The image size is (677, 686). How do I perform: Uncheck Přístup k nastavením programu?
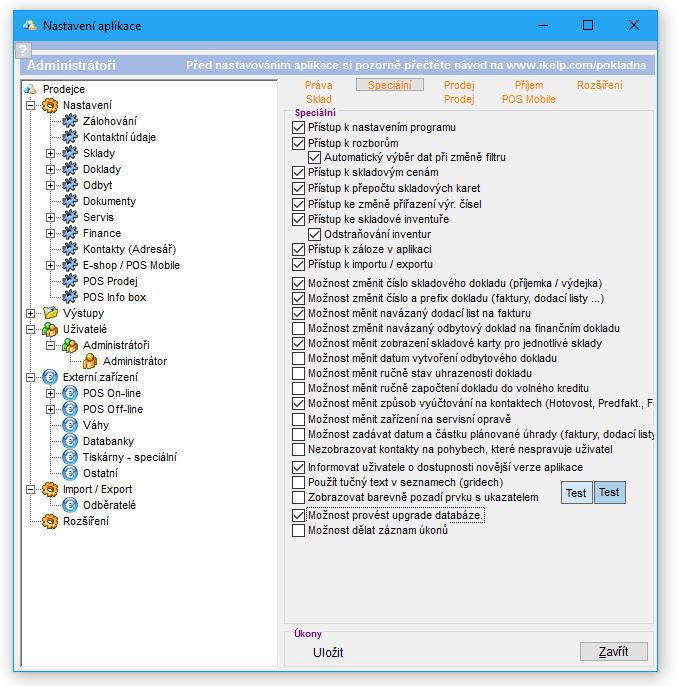click(x=298, y=128)
